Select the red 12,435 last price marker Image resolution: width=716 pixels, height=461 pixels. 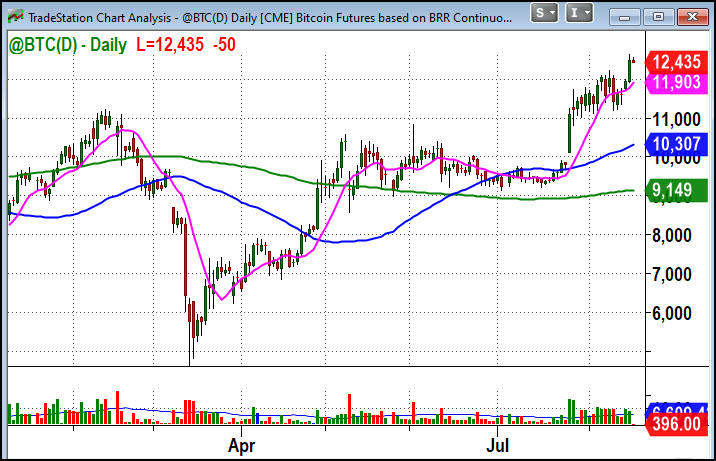[677, 62]
